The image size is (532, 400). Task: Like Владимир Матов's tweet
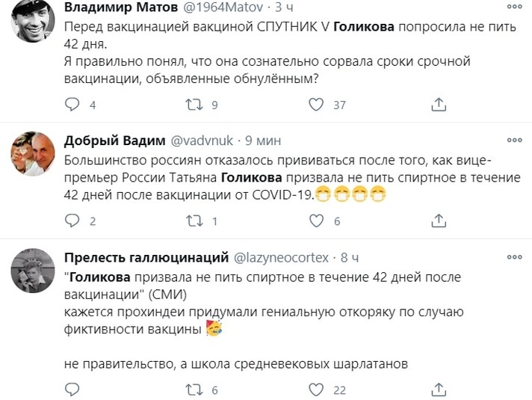point(316,105)
